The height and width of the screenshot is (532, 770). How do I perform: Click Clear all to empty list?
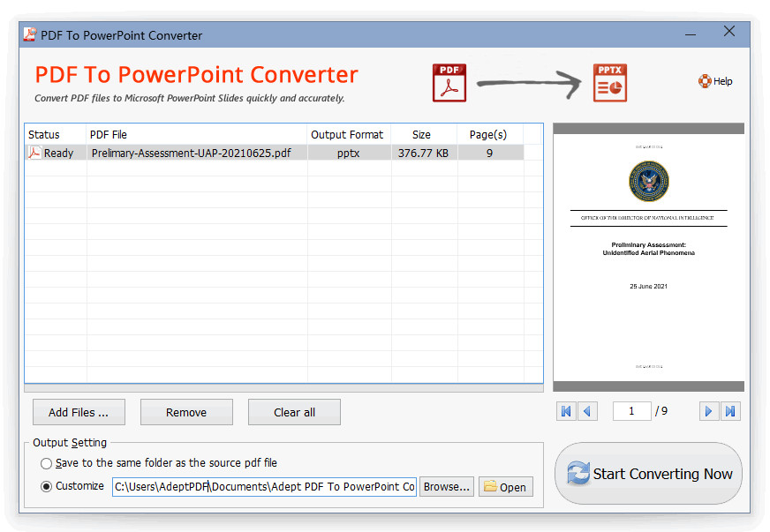294,412
